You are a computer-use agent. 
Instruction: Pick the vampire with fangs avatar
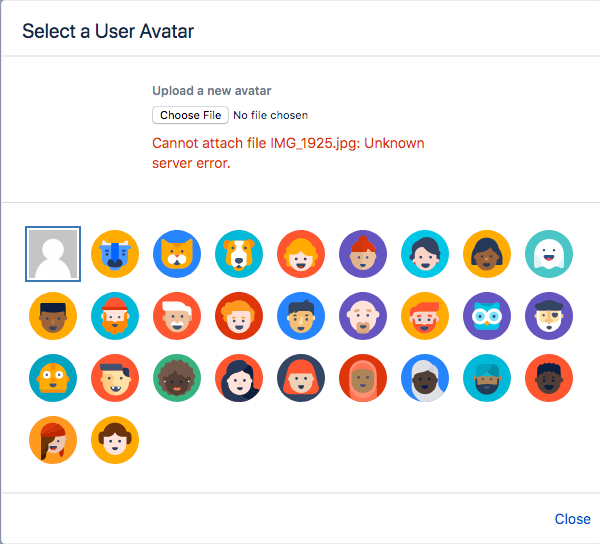point(115,378)
